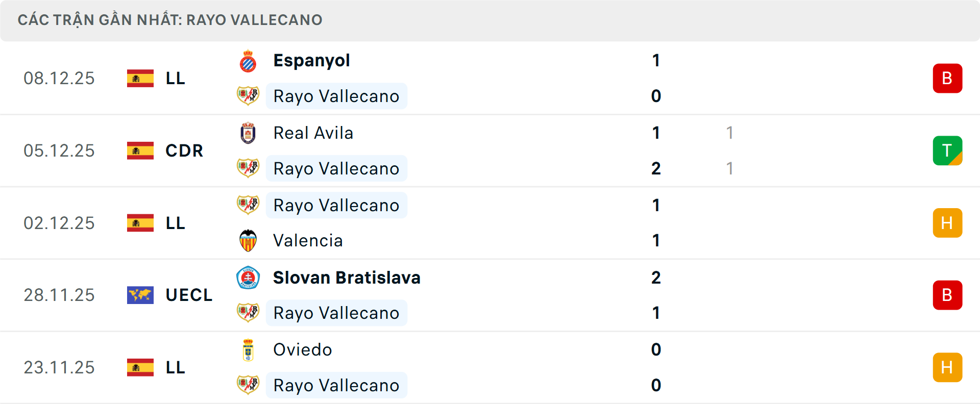980x404 pixels.
Task: Click the Real Avila club crest
Action: pyautogui.click(x=248, y=133)
